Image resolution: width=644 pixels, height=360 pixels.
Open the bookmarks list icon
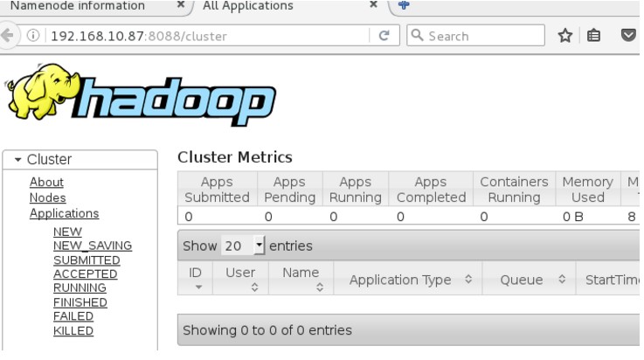[x=593, y=36]
